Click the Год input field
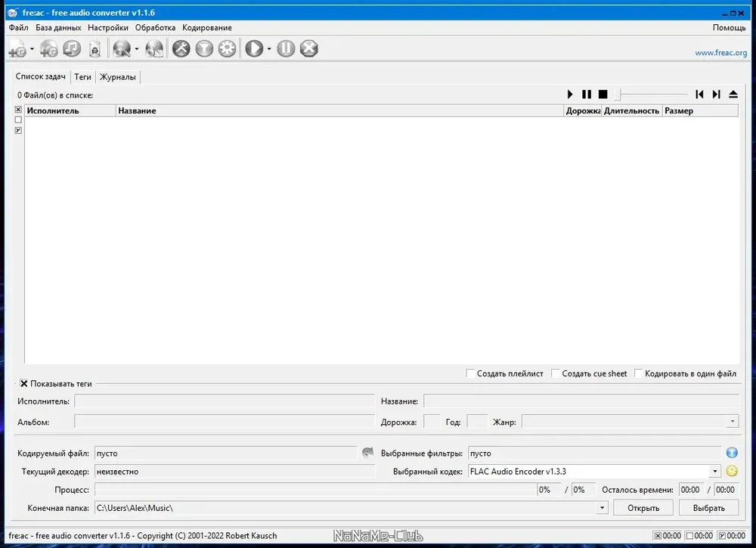The width and height of the screenshot is (756, 548). [x=477, y=422]
